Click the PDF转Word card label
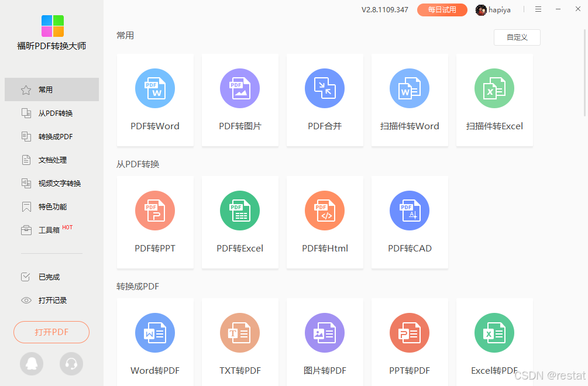 pyautogui.click(x=155, y=126)
